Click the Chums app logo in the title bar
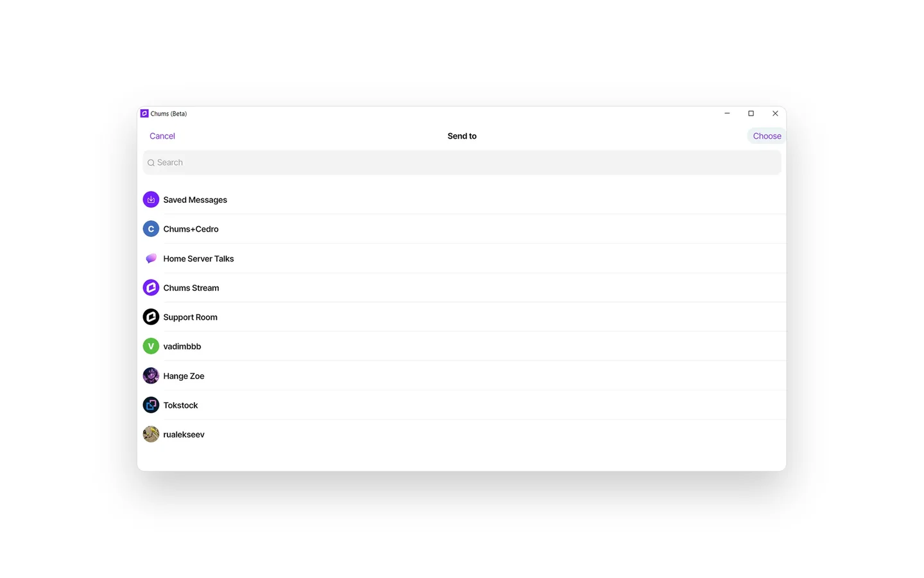Screen dimensions: 924x578 point(144,114)
